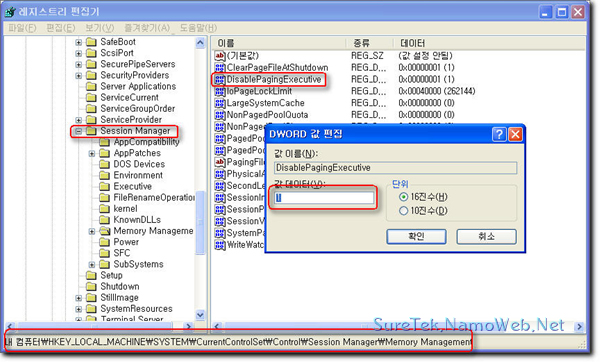Click the ClearPageFileAtShutdown DWORD icon

[x=220, y=68]
